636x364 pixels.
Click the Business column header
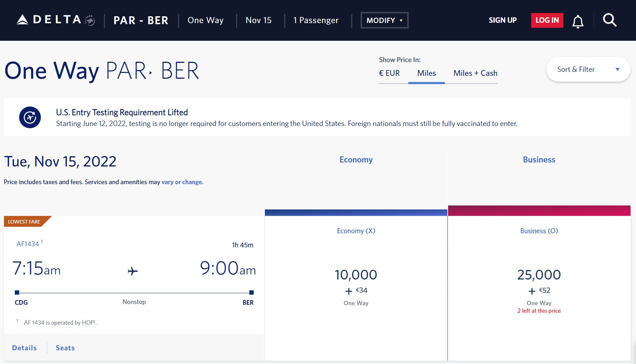tap(539, 160)
